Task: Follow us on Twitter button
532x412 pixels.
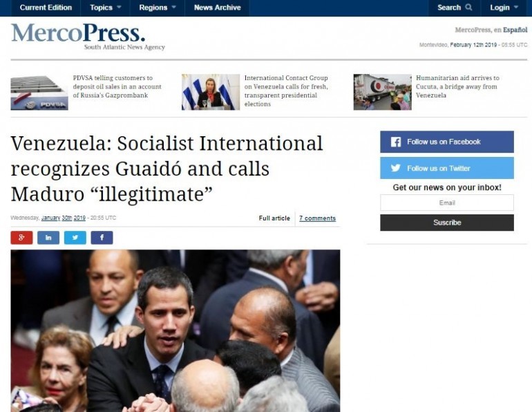Action: [x=447, y=168]
